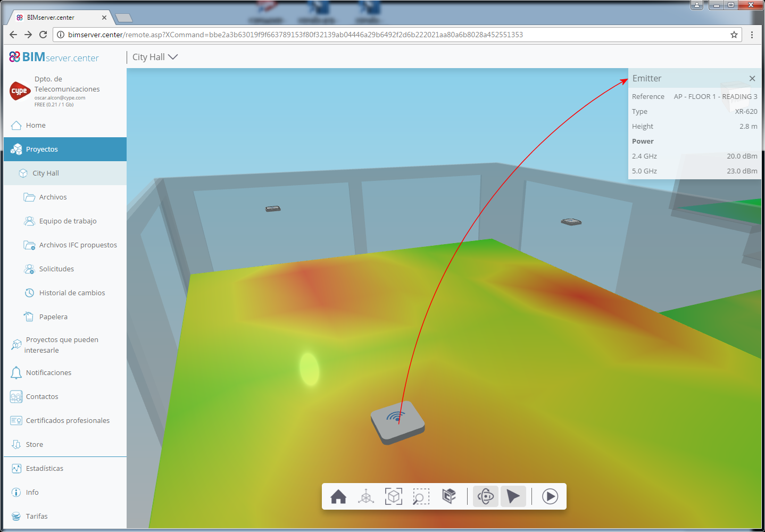Start the play animation button
Viewport: 765px width, 532px height.
tap(550, 496)
